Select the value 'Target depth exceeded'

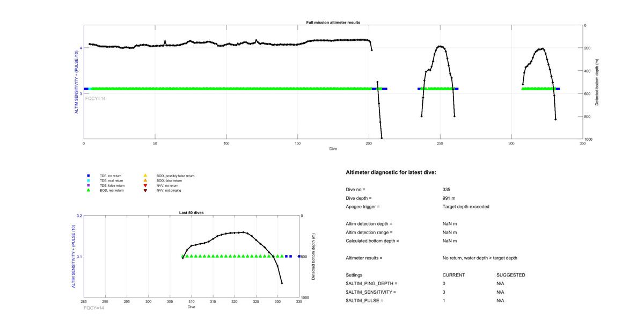pos(466,207)
